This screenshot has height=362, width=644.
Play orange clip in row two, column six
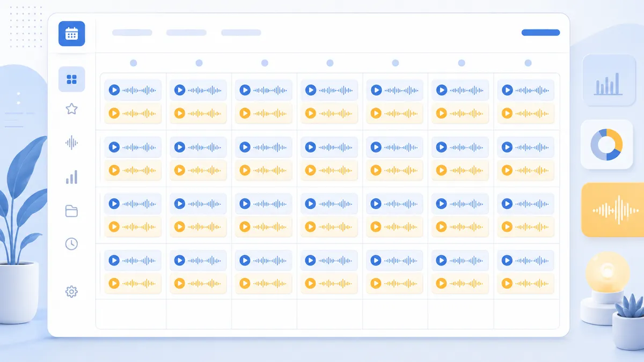441,170
